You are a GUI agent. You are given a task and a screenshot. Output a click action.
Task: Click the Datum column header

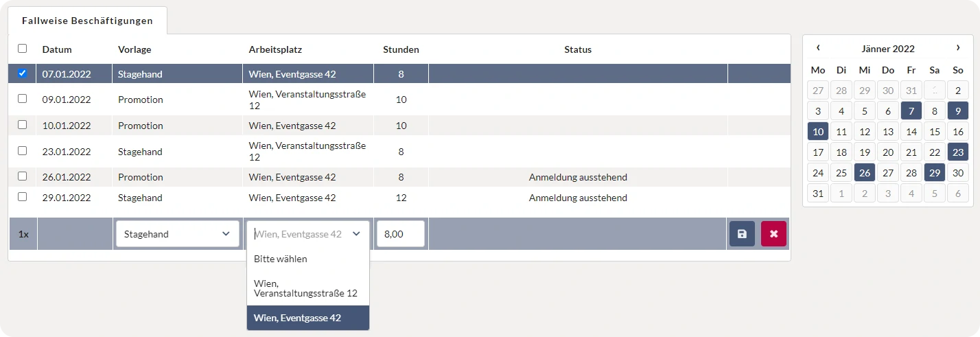click(x=57, y=49)
